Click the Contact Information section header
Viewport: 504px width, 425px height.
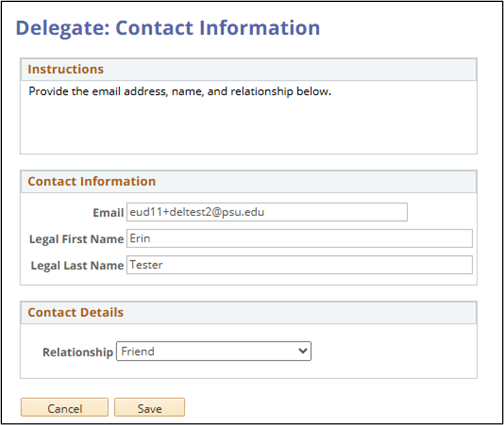92,181
